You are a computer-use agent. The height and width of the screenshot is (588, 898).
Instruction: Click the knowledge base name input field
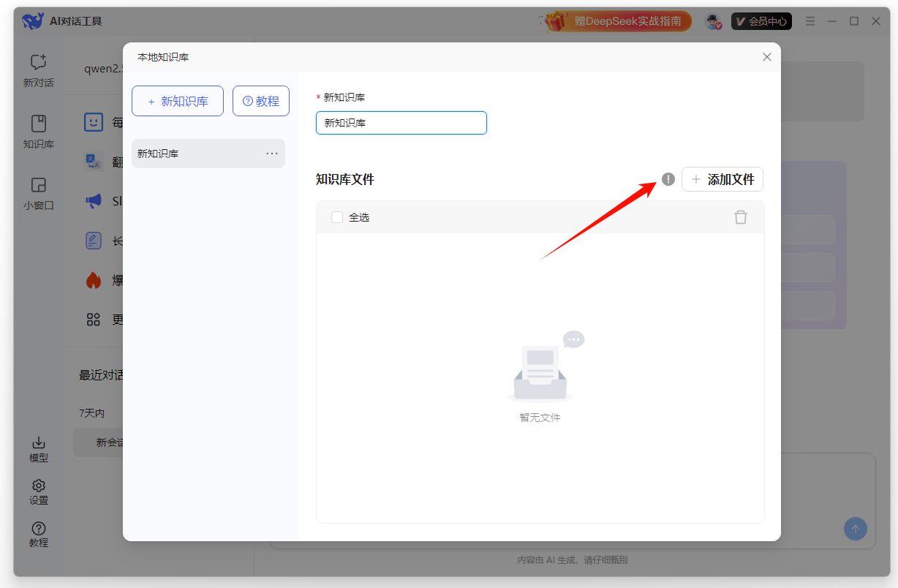click(401, 123)
